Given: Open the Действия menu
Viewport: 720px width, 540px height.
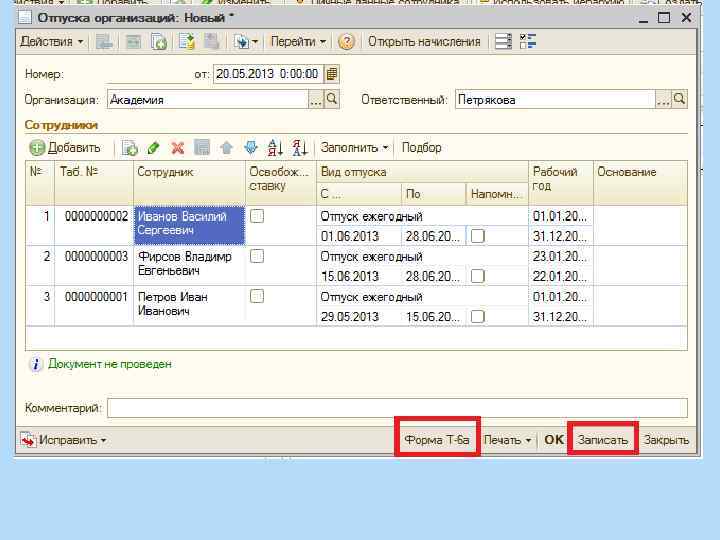Looking at the screenshot, I should (51, 42).
